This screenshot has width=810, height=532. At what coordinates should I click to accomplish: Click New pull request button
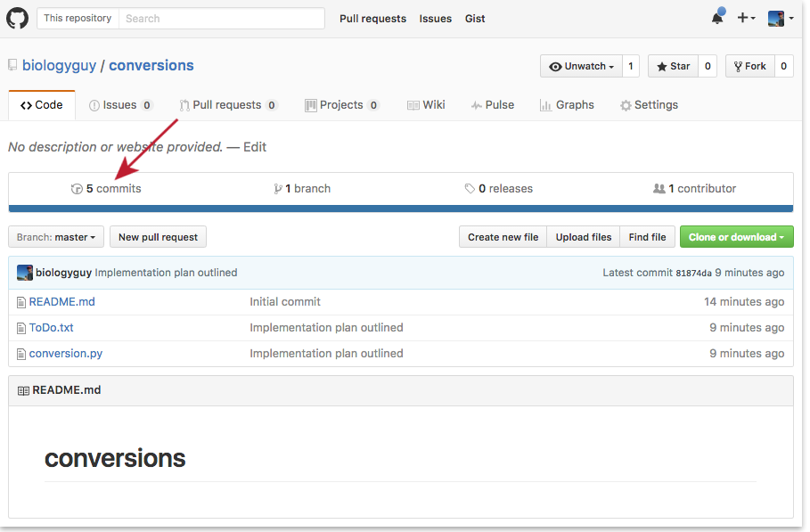click(x=158, y=237)
